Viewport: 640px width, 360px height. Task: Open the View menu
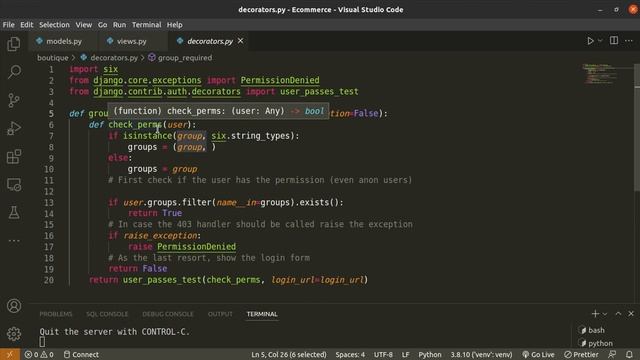pos(84,24)
